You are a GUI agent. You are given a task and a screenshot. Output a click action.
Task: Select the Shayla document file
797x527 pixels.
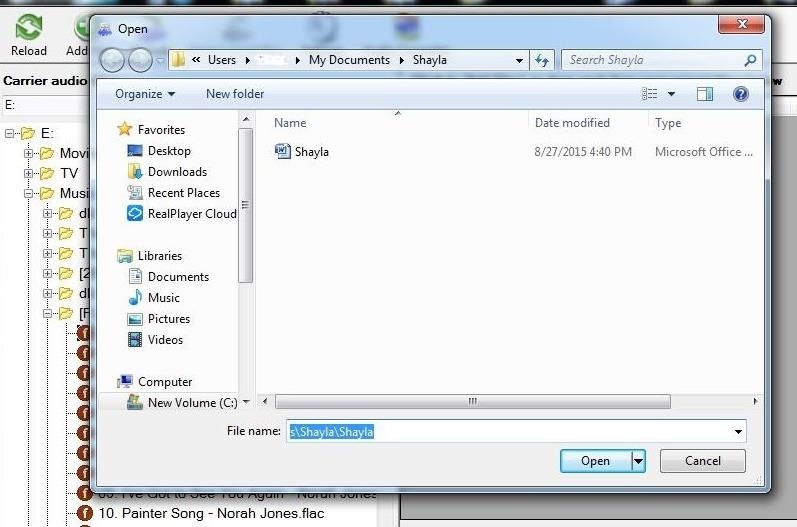coord(311,152)
